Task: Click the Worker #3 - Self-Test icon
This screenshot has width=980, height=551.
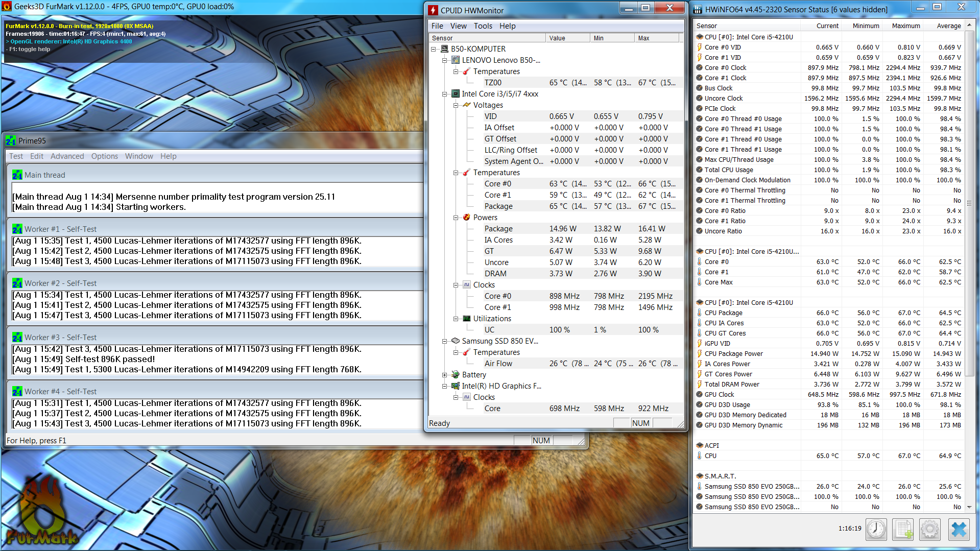Action: [17, 338]
